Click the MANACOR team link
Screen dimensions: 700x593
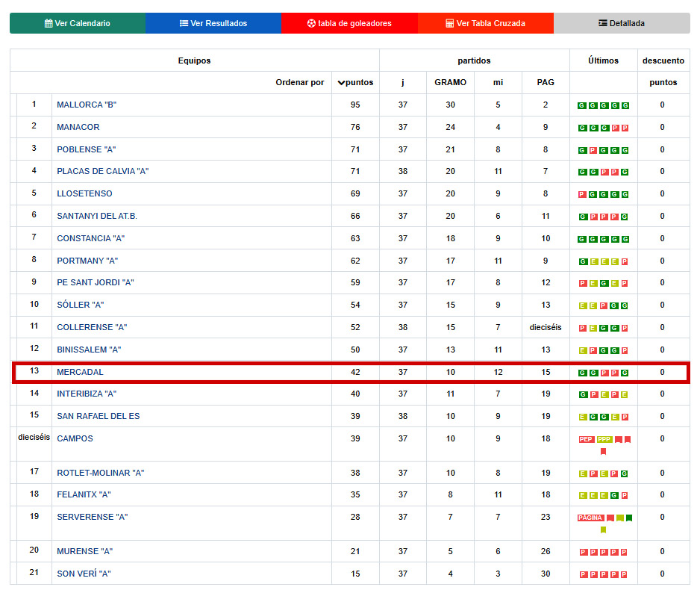click(78, 127)
